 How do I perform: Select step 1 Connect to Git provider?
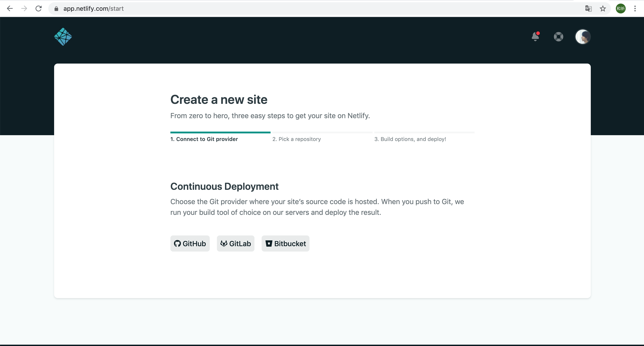pos(204,139)
